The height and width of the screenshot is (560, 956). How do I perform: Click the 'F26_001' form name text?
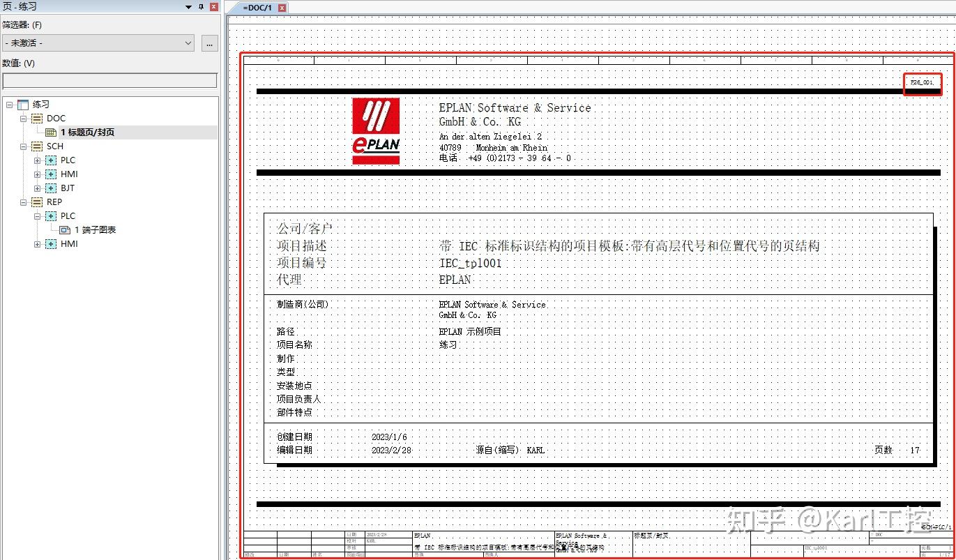(x=922, y=82)
